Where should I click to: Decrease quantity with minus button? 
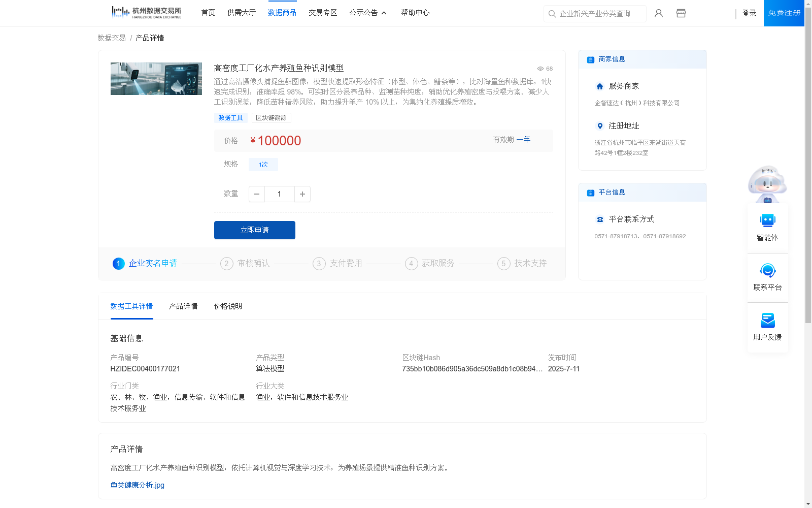257,194
